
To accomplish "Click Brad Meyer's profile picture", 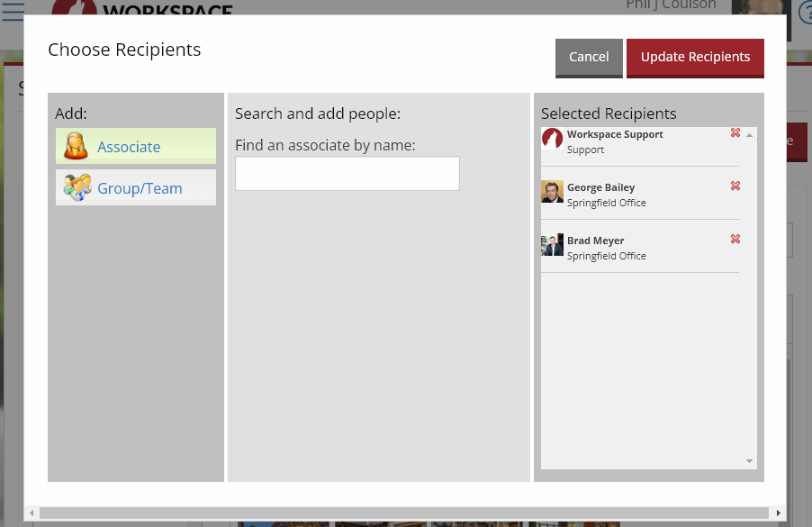I will [552, 246].
